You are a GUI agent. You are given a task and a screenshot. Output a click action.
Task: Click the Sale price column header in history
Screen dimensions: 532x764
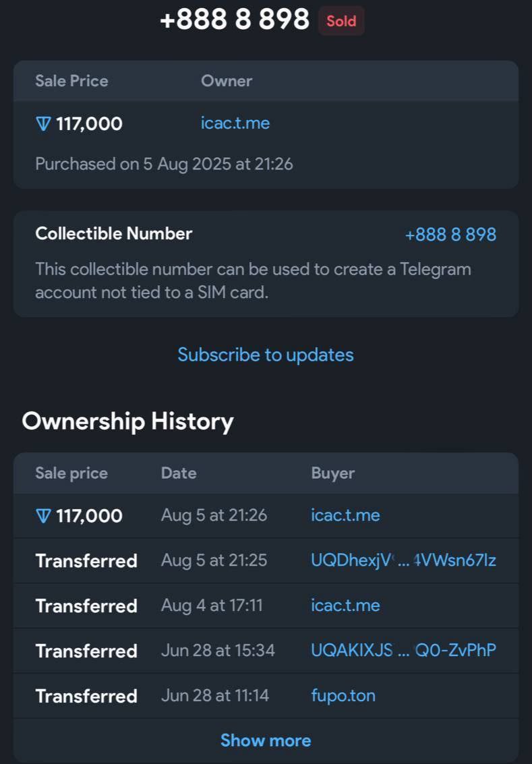click(71, 473)
